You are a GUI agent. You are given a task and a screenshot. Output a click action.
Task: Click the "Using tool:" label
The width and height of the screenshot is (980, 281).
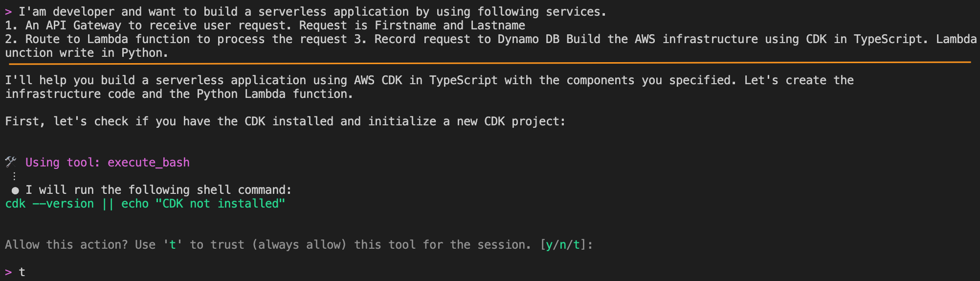click(x=63, y=163)
